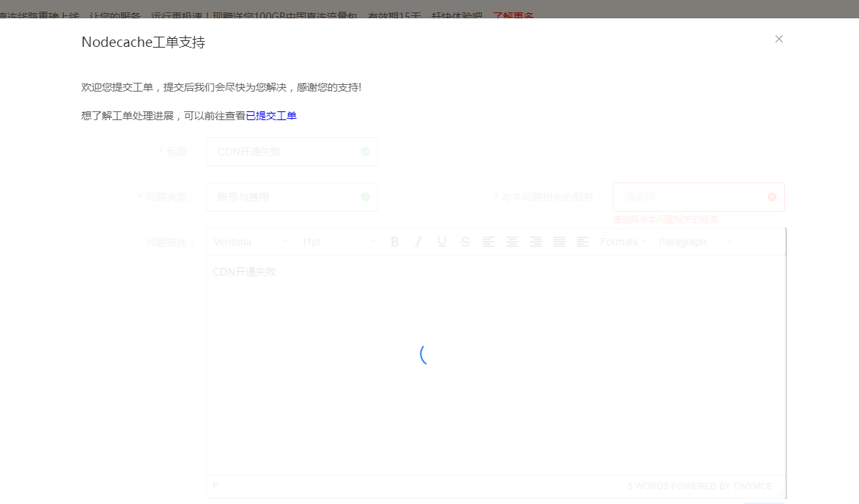Open the Verdana font family dropdown
Image resolution: width=859 pixels, height=504 pixels.
[250, 242]
